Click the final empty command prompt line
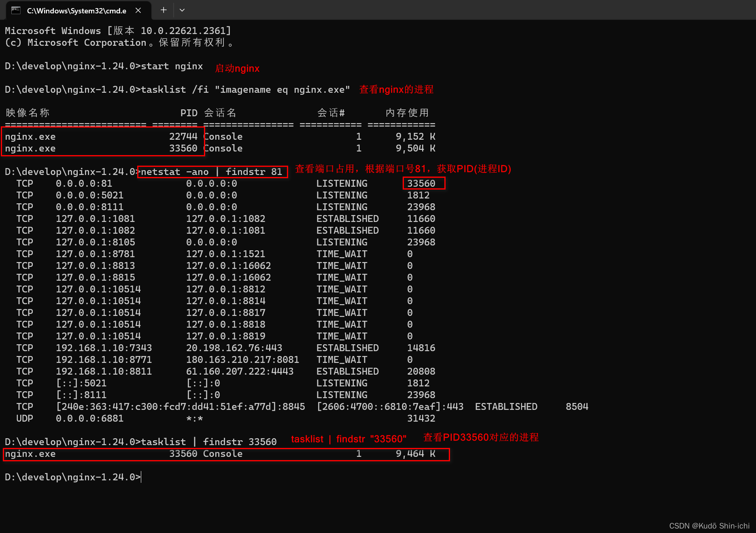The width and height of the screenshot is (756, 533). coord(73,477)
